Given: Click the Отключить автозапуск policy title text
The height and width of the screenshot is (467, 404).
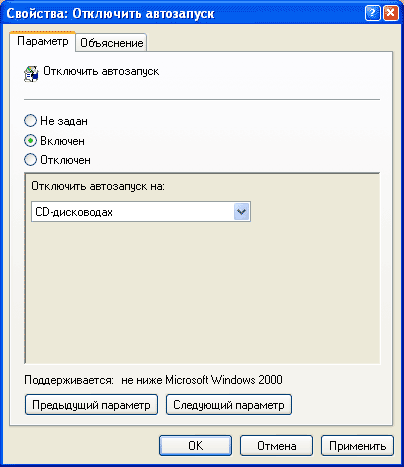Looking at the screenshot, I should (101, 71).
